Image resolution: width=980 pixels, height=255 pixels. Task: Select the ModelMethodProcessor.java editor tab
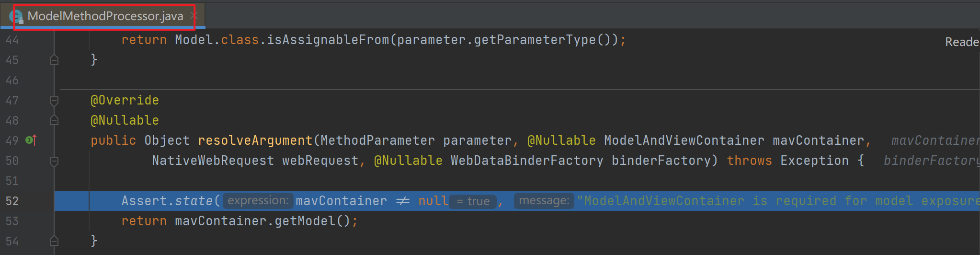click(105, 16)
